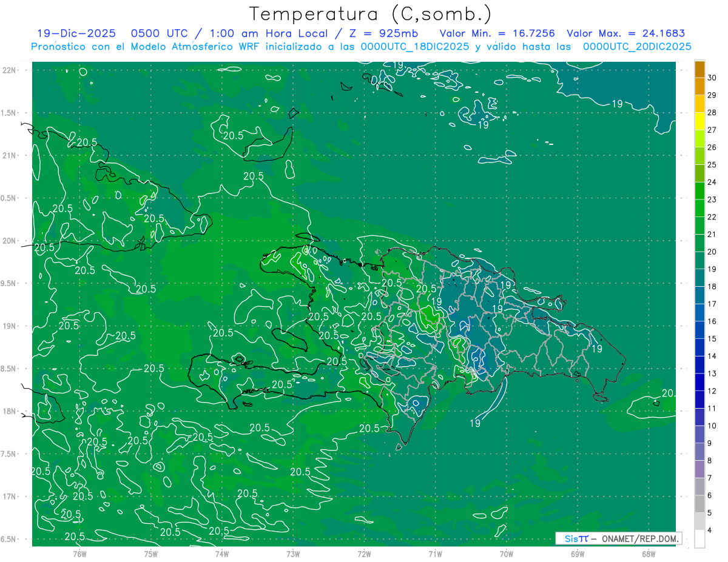The height and width of the screenshot is (562, 728).
Task: Select the valid-until stamp "0000UTC_20DIC2025"
Action: click(637, 47)
